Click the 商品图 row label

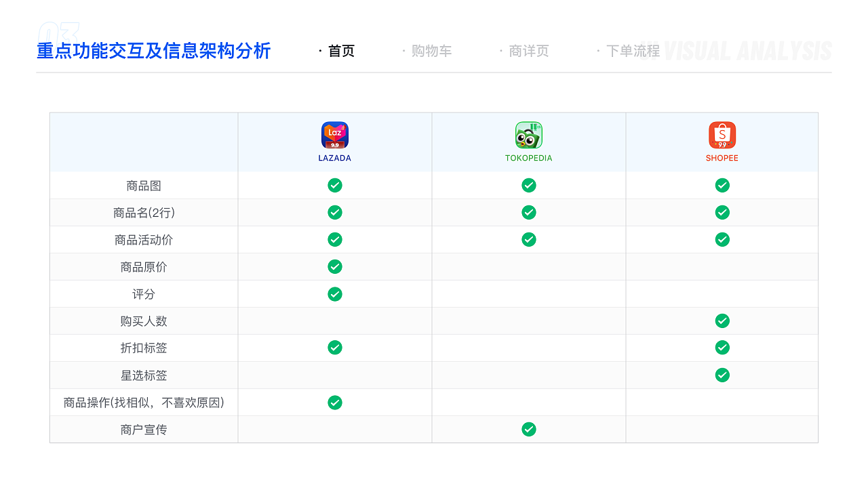[144, 186]
